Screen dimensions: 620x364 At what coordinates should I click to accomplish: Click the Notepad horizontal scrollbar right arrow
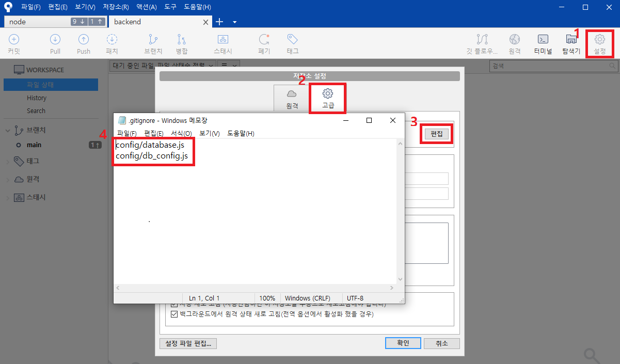tap(392, 288)
